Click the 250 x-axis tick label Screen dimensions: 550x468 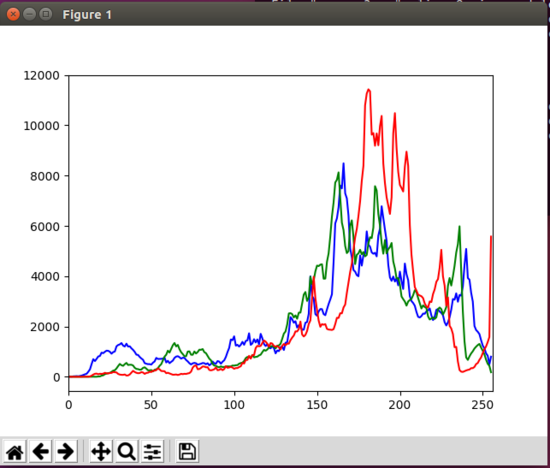482,405
